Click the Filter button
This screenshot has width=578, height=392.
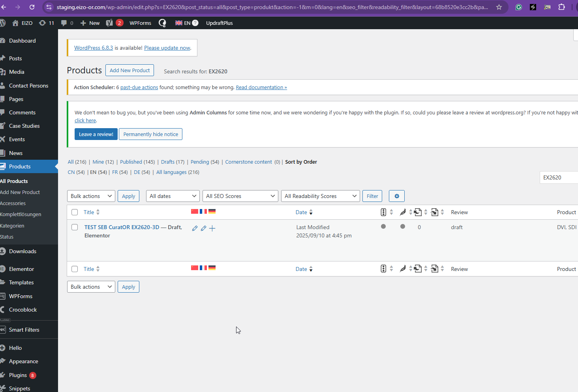click(x=372, y=196)
